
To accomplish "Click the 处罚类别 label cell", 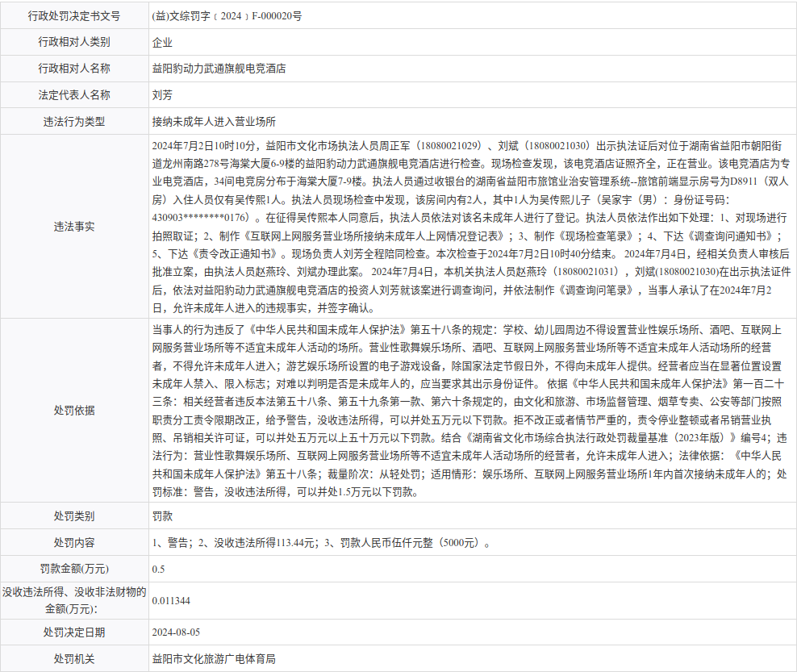I will click(x=73, y=515).
